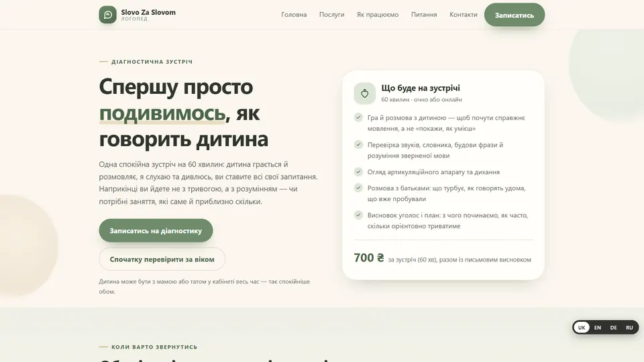
Task: Click the check icon for 'Гра й розмова з дитиною'
Action: point(358,117)
